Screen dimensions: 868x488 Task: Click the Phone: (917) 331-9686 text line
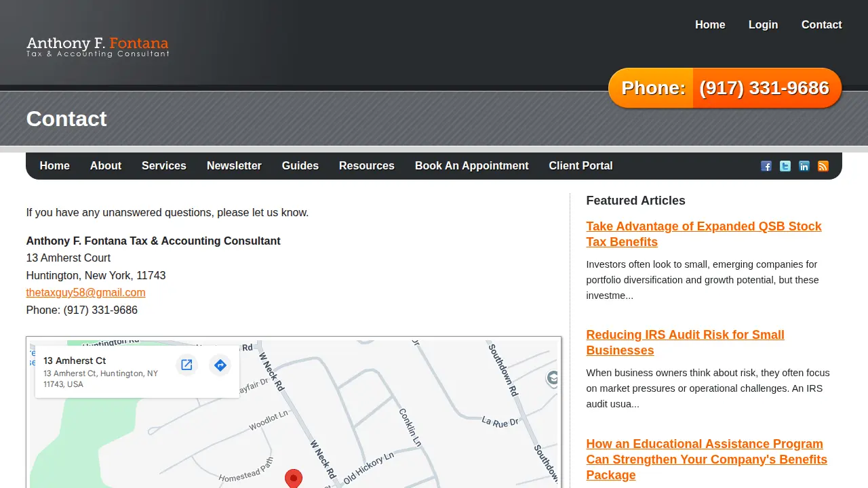[x=82, y=310]
